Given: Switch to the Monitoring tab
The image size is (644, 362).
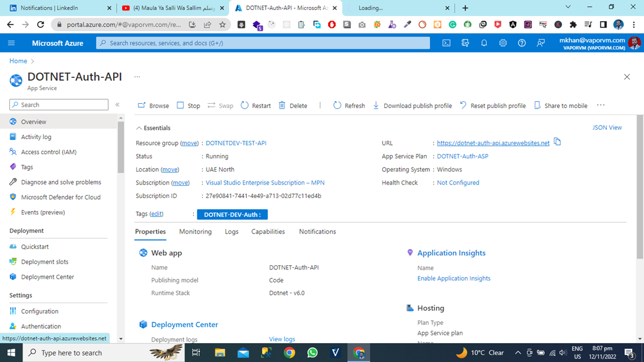Looking at the screenshot, I should pos(195,231).
